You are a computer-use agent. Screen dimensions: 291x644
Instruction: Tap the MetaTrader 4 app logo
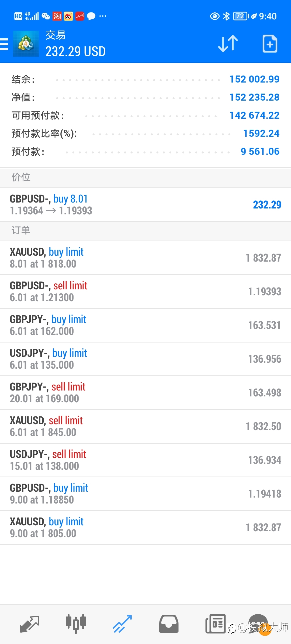pyautogui.click(x=26, y=44)
